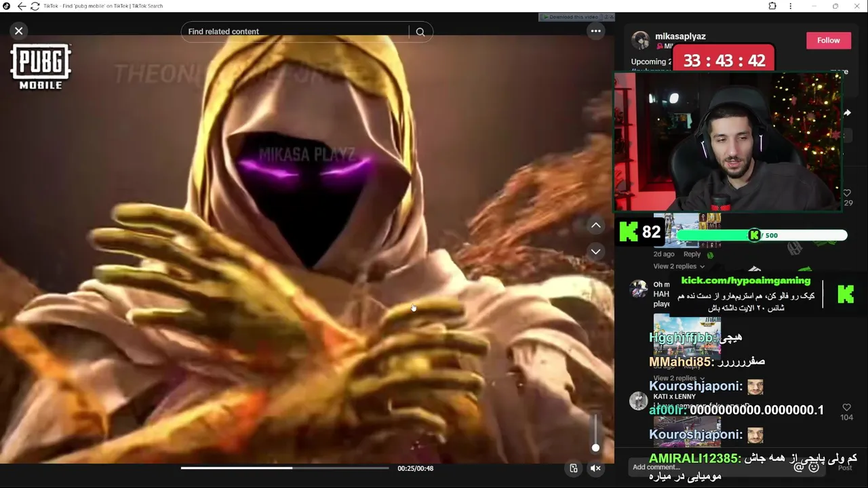Reload the page with the refresh icon
This screenshot has height=488, width=868.
click(x=35, y=6)
